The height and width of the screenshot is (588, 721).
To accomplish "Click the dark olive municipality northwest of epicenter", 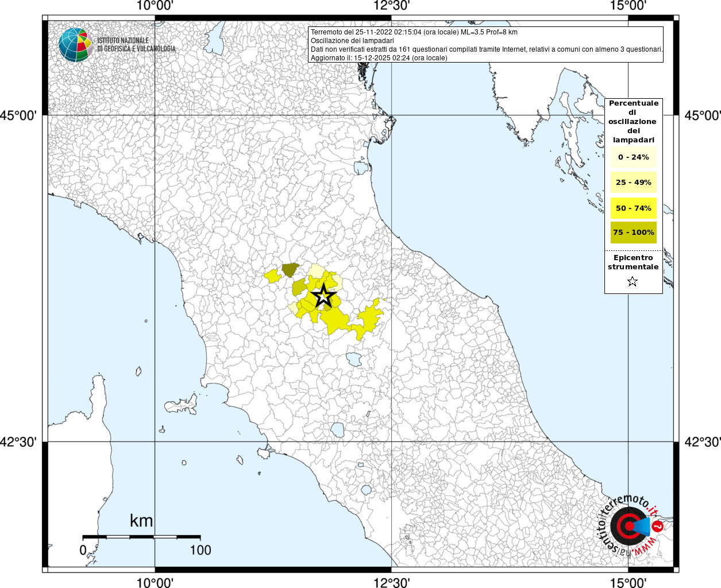I will click(291, 269).
